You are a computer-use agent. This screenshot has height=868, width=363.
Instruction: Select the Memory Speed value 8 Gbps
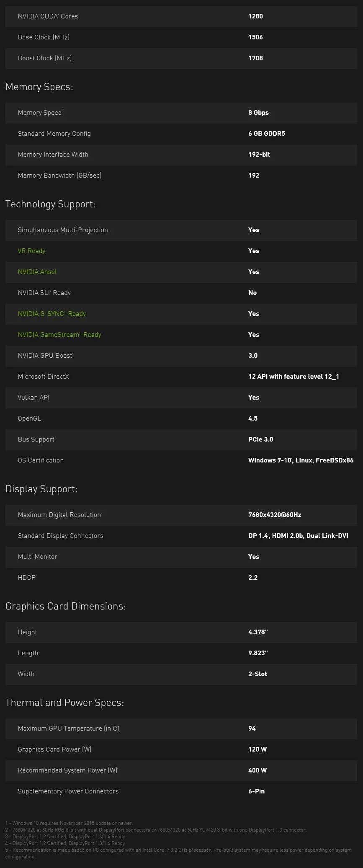coord(259,113)
